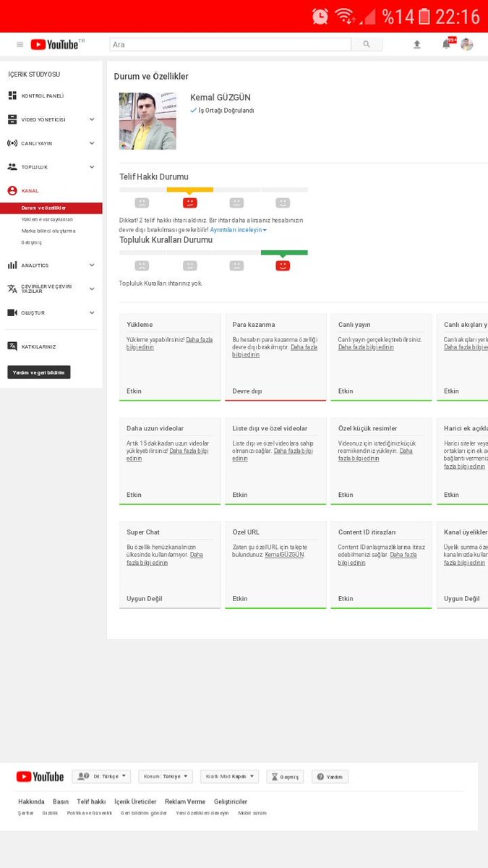Image resolution: width=488 pixels, height=868 pixels.
Task: Open the Kısıtlı Mod Kapalı dropdown
Action: (229, 776)
